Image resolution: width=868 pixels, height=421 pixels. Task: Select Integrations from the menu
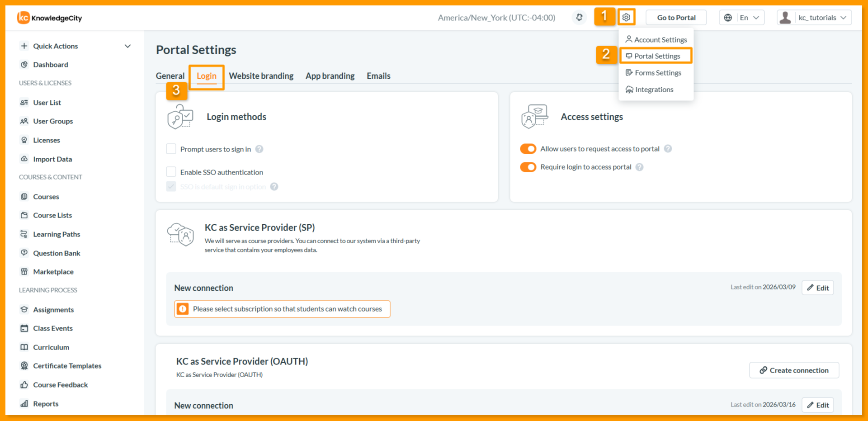pyautogui.click(x=650, y=90)
